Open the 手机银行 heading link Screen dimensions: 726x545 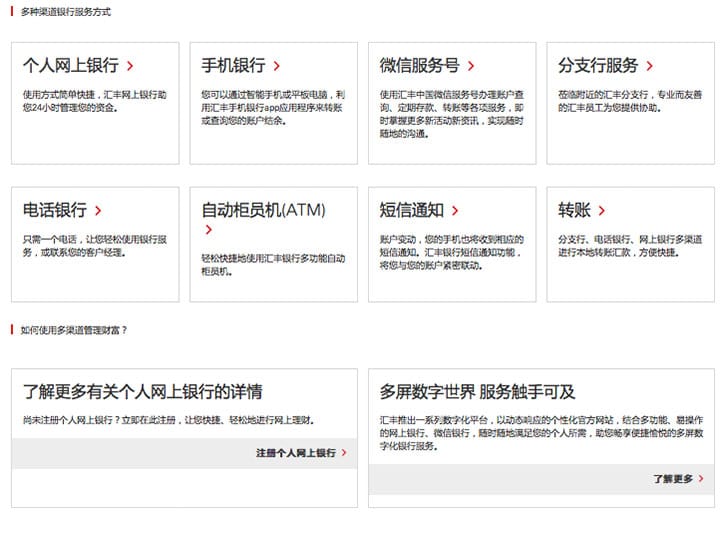point(233,65)
